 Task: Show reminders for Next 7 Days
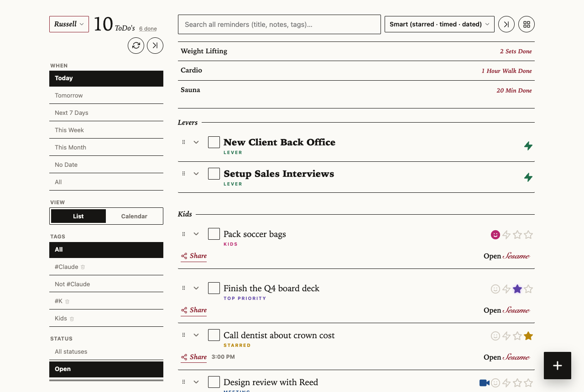pos(106,113)
